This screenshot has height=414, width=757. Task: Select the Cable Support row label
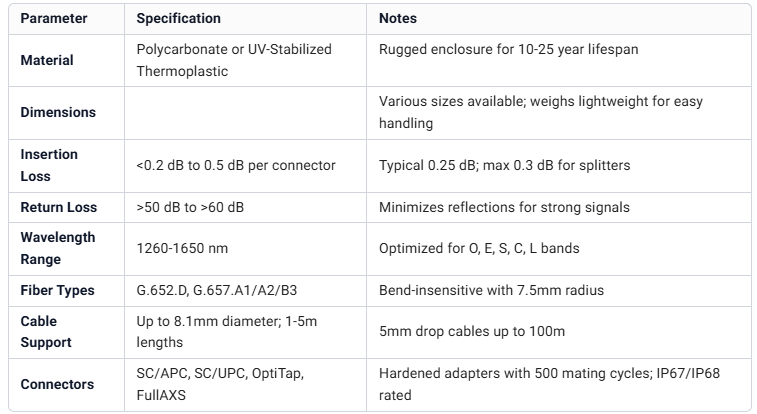tap(46, 332)
